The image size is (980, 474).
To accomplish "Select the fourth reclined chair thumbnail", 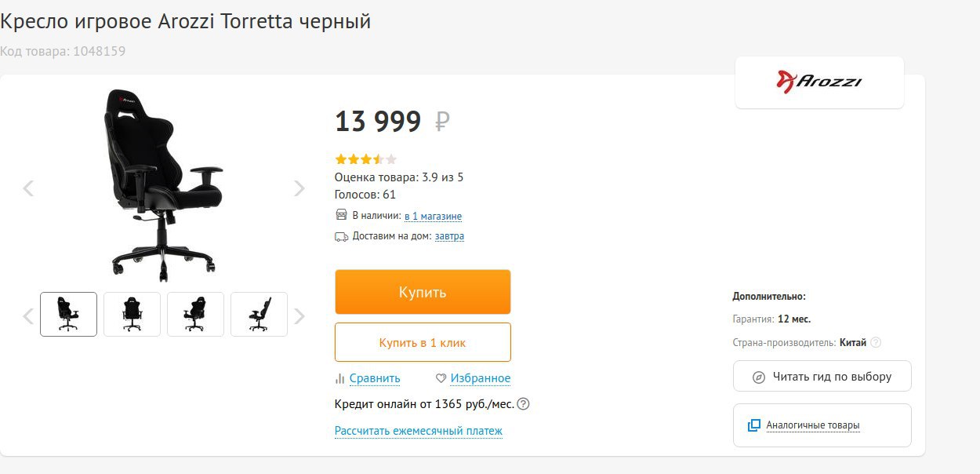I will [259, 315].
